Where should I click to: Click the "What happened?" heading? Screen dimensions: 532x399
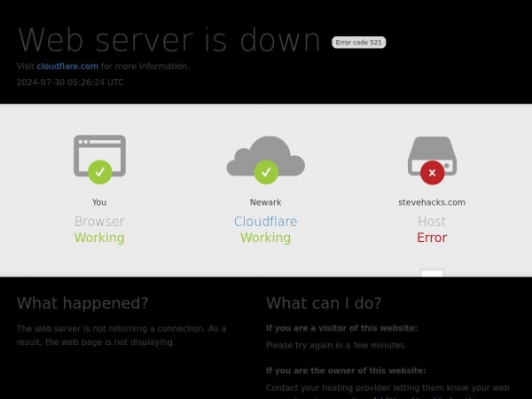82,303
